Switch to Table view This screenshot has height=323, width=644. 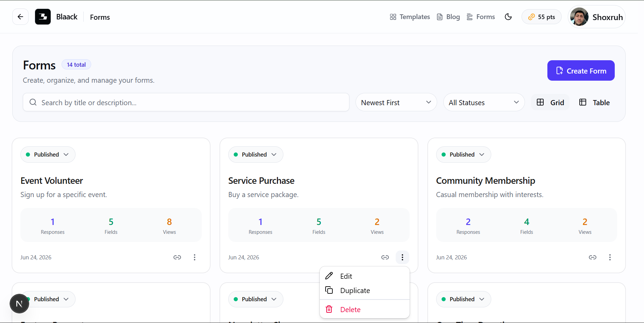[x=594, y=102]
